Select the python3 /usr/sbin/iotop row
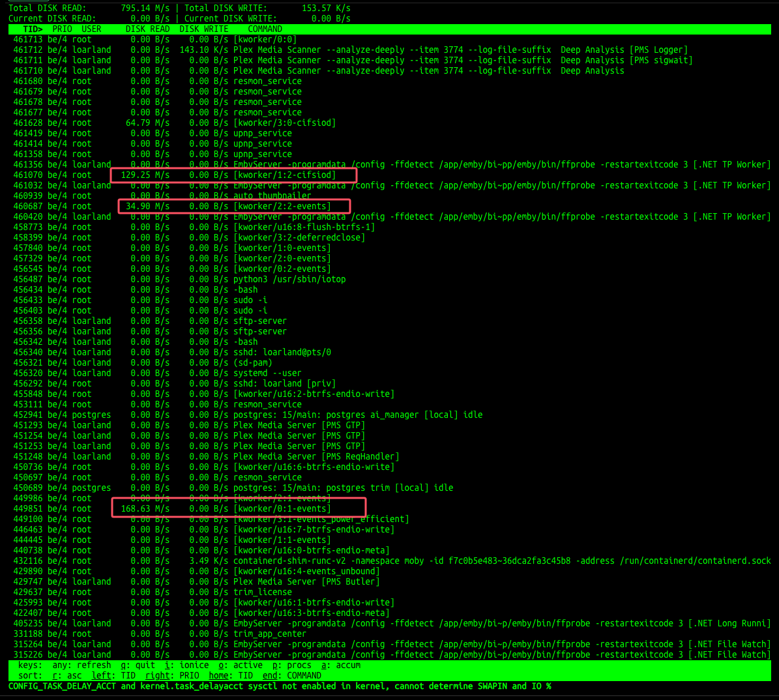Screen dimensions: 779x700 coord(390,280)
